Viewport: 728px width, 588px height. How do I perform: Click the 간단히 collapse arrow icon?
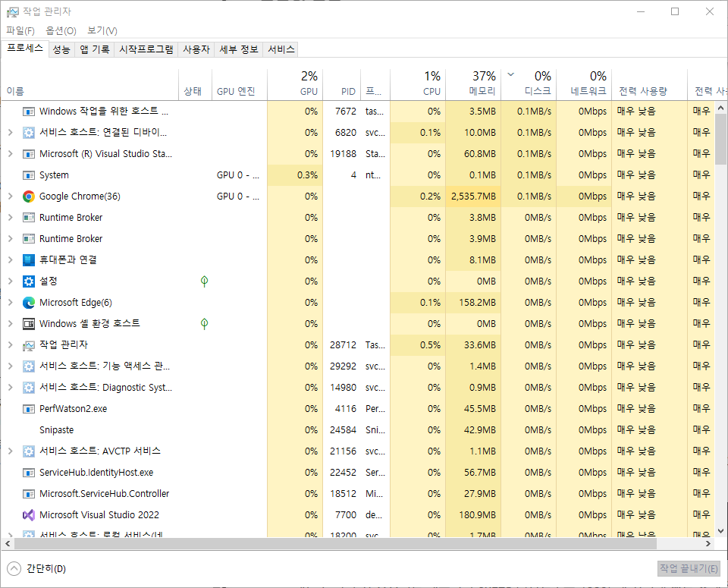coord(14,568)
